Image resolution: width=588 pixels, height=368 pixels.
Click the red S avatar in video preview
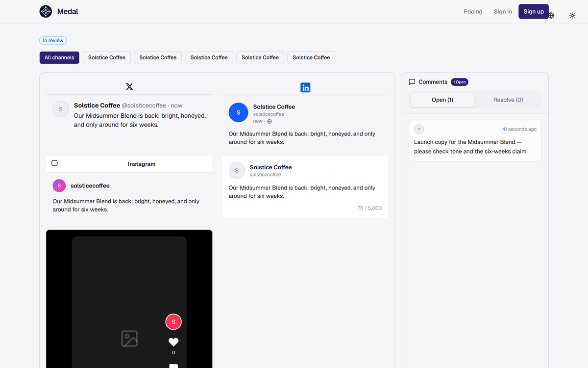point(173,322)
